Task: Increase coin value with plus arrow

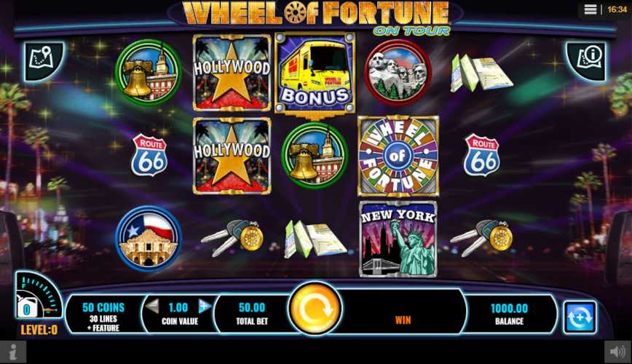Action: 205,306
